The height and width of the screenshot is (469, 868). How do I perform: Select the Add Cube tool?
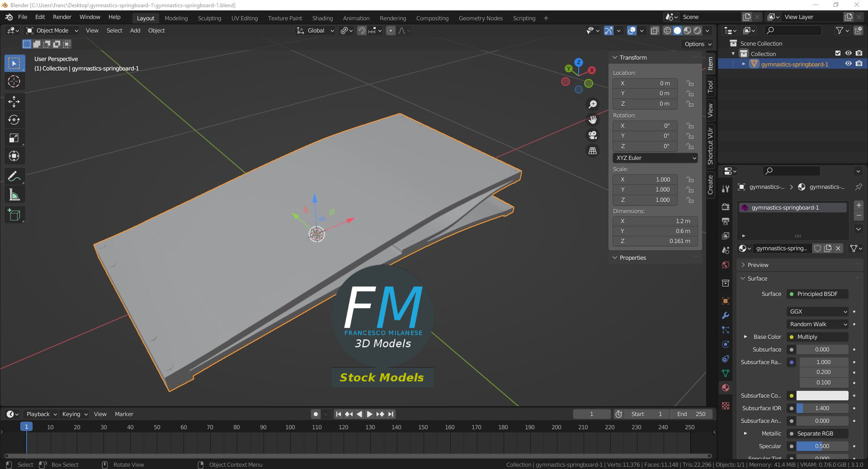coord(14,215)
